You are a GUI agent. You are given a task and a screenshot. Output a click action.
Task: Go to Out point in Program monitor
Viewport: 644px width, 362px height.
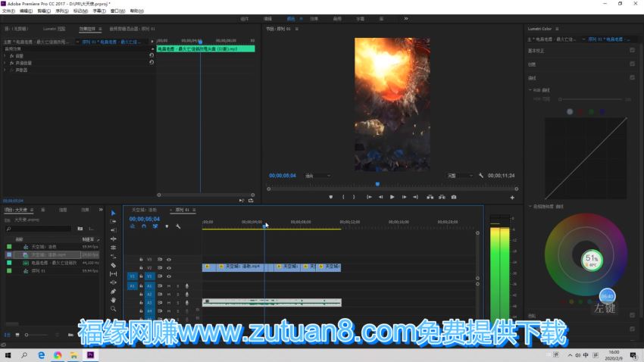[416, 197]
